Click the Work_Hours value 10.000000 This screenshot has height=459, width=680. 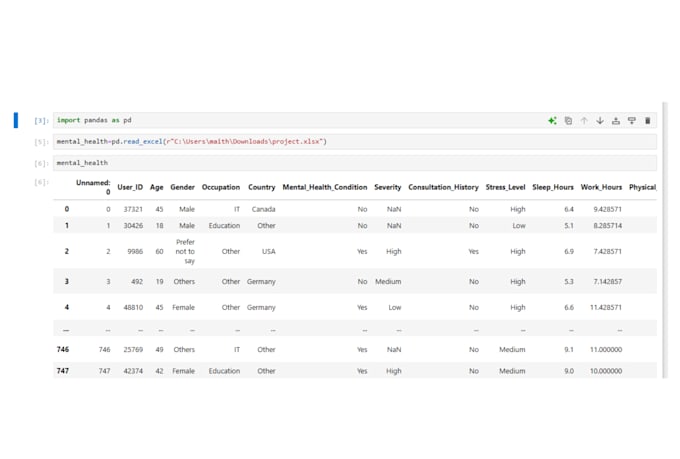click(606, 371)
